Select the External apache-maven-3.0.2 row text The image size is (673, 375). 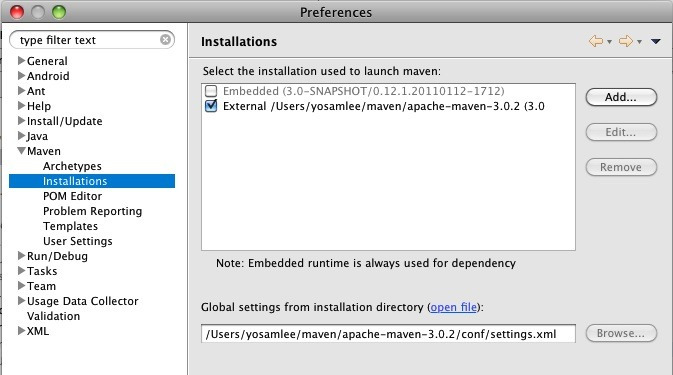(384, 106)
